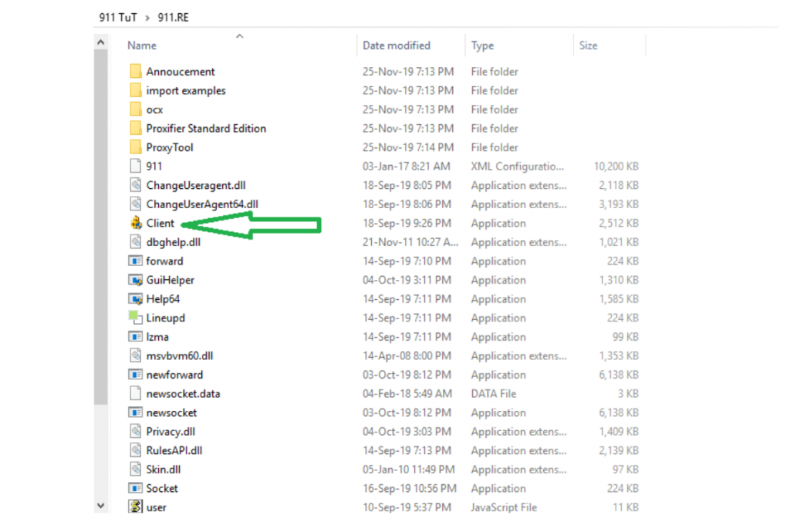790x532 pixels.
Task: Click the 05-Jan-10 11:49 PM date cell
Action: pyautogui.click(x=409, y=470)
